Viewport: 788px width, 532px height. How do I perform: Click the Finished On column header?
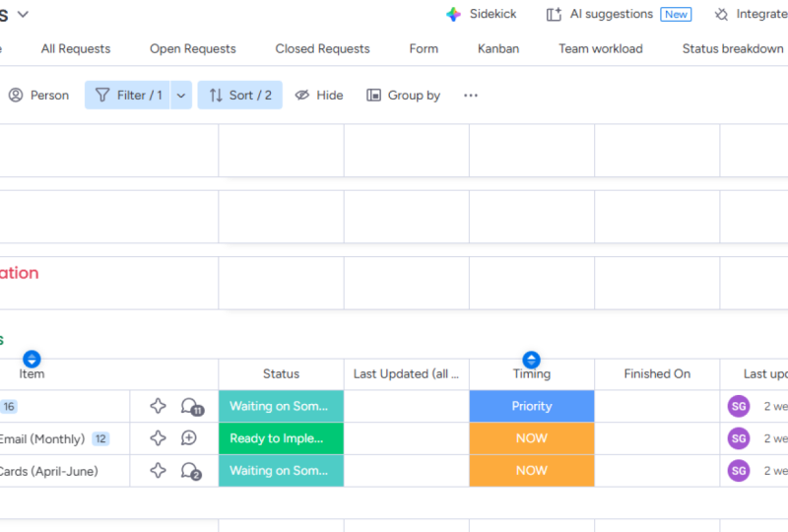click(x=657, y=373)
